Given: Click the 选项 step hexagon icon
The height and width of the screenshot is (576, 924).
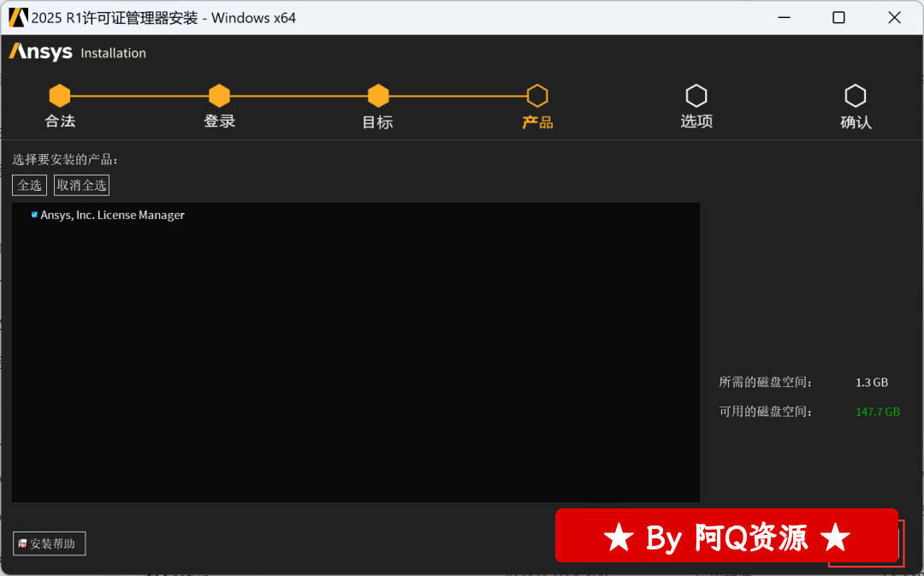Looking at the screenshot, I should pyautogui.click(x=696, y=96).
